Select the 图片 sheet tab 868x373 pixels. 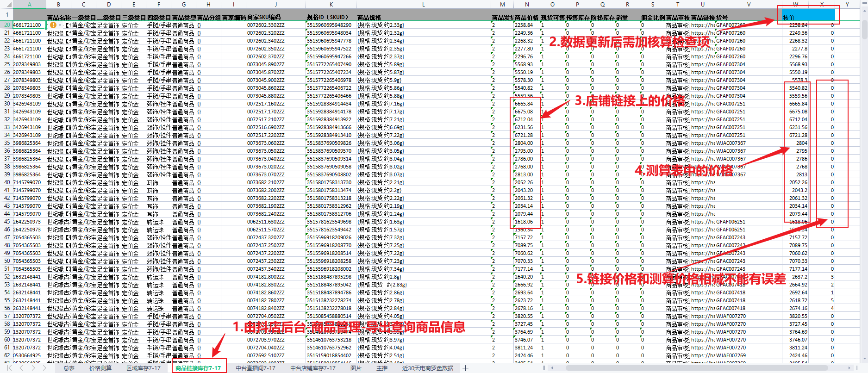click(356, 368)
